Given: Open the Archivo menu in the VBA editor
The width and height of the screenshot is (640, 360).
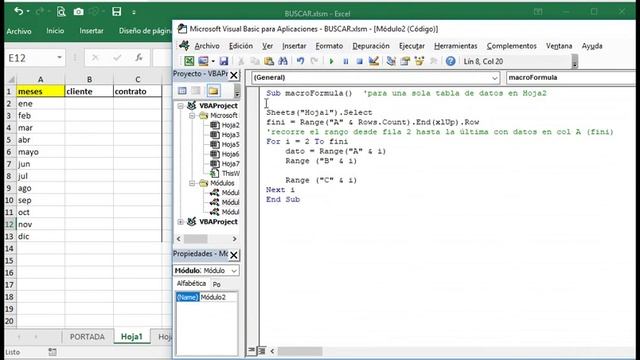Looking at the screenshot, I should pyautogui.click(x=207, y=46).
